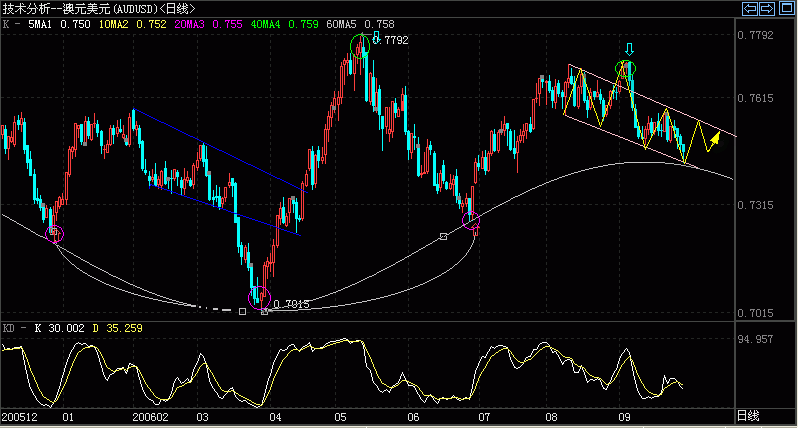Maximize the chart panel via box icon
Screen dimensions: 798x428
click(x=787, y=9)
